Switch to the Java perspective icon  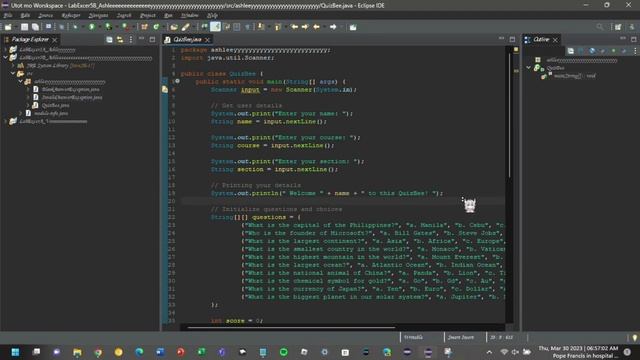pos(632,27)
